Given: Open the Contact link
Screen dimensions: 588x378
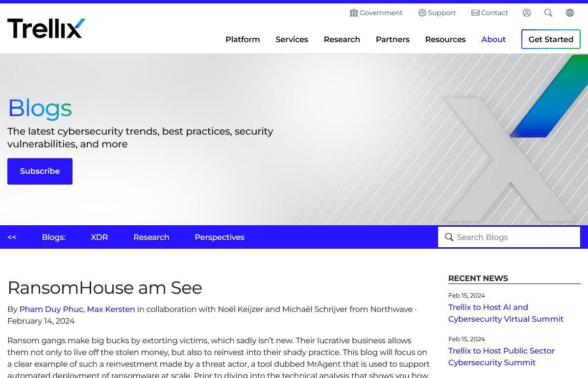Looking at the screenshot, I should (x=494, y=13).
